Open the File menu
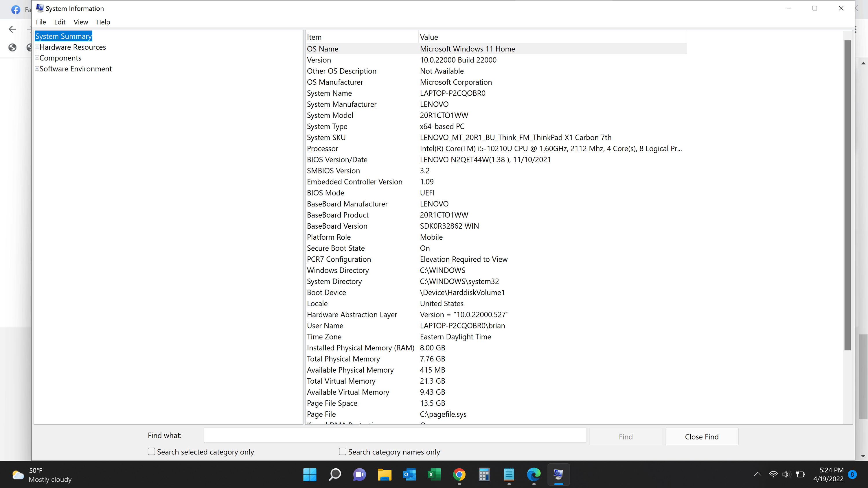Screen dimensions: 868x488 (41, 22)
